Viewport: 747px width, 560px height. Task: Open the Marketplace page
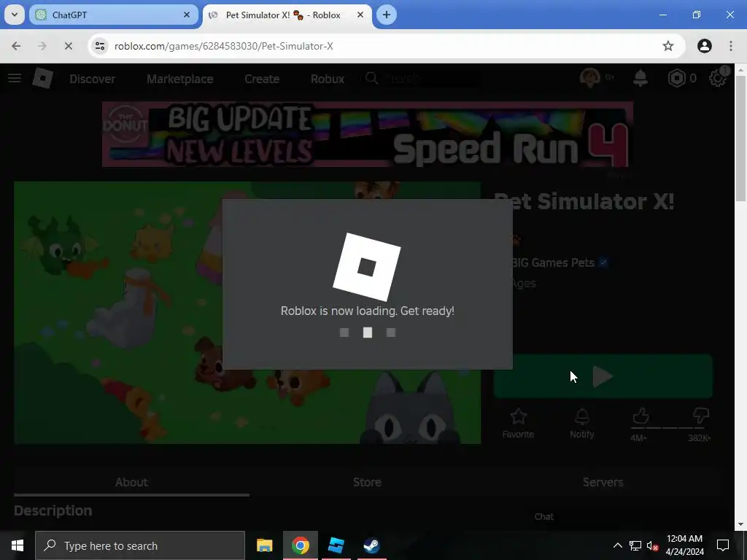[x=179, y=79]
